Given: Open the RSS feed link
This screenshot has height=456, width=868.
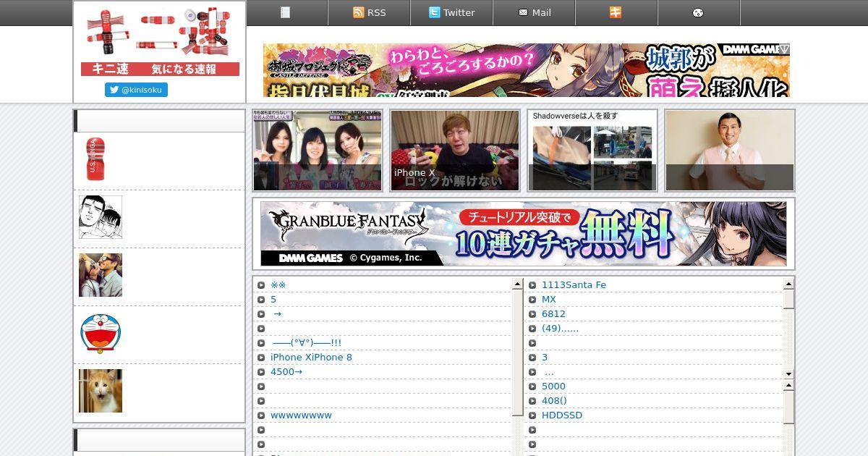Looking at the screenshot, I should 370,12.
